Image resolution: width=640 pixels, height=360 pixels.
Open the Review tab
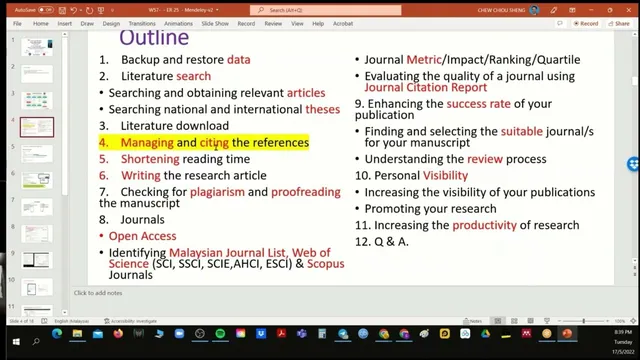273,24
